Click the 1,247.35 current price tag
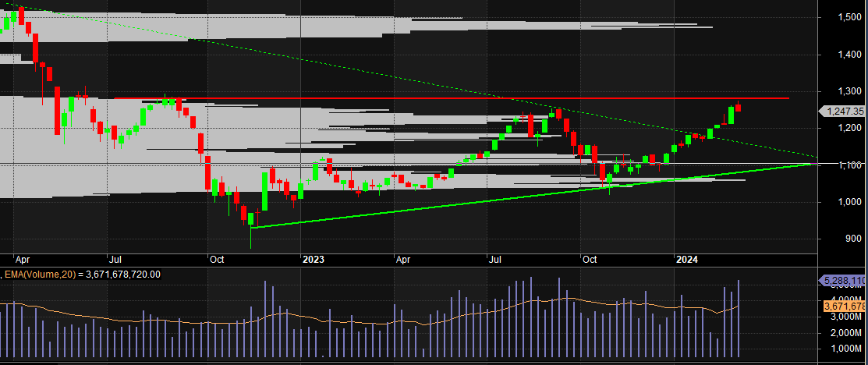Image resolution: width=868 pixels, height=365 pixels. click(x=845, y=112)
